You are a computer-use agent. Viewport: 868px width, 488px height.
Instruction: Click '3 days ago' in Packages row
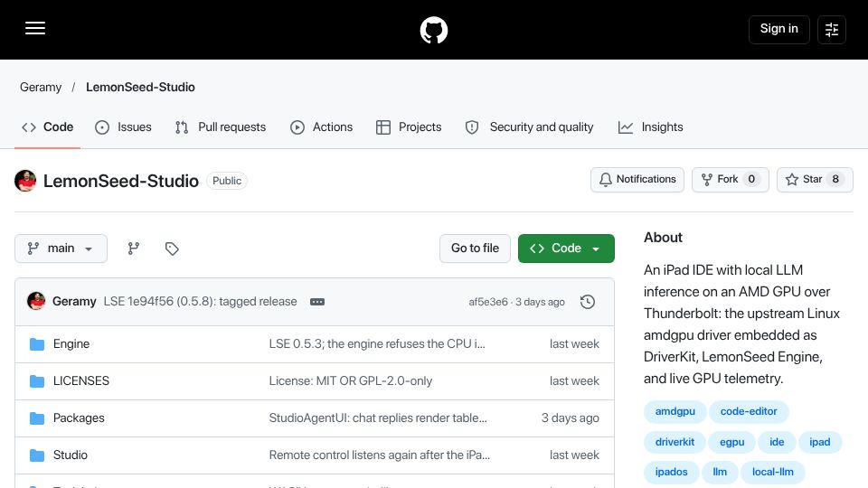pyautogui.click(x=571, y=418)
